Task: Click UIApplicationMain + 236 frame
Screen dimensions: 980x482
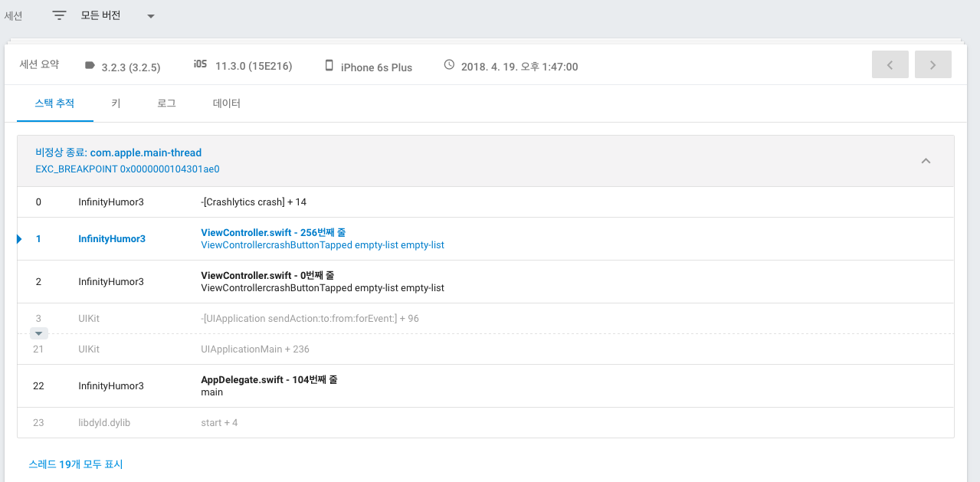Action: pos(486,349)
